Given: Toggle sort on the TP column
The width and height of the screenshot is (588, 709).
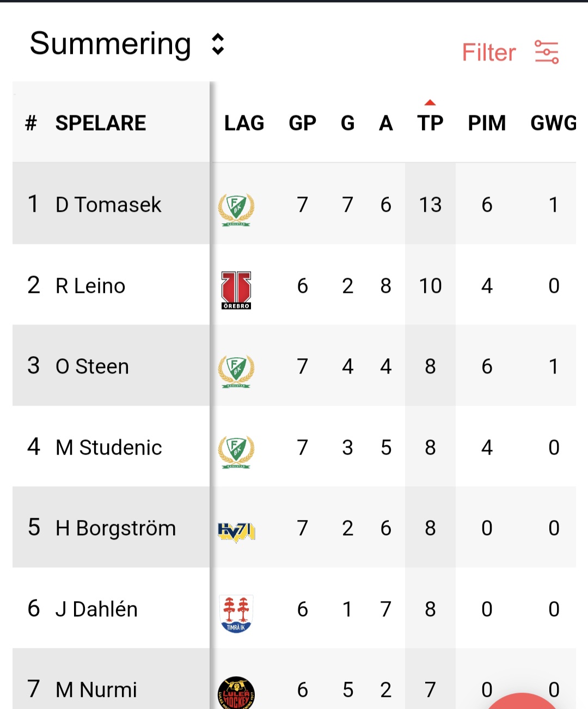Looking at the screenshot, I should [x=430, y=123].
